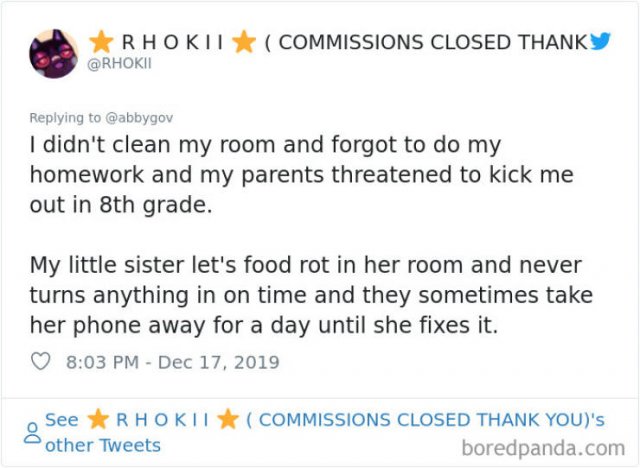Open RHOKII's cat profile avatar
Viewport: 640px width, 468px height.
(x=53, y=53)
